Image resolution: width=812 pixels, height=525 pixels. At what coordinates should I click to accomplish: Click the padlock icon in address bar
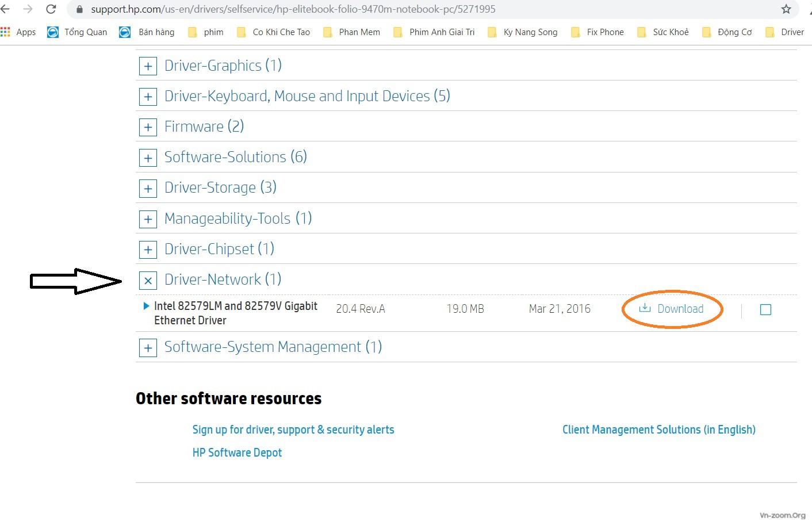[x=80, y=9]
